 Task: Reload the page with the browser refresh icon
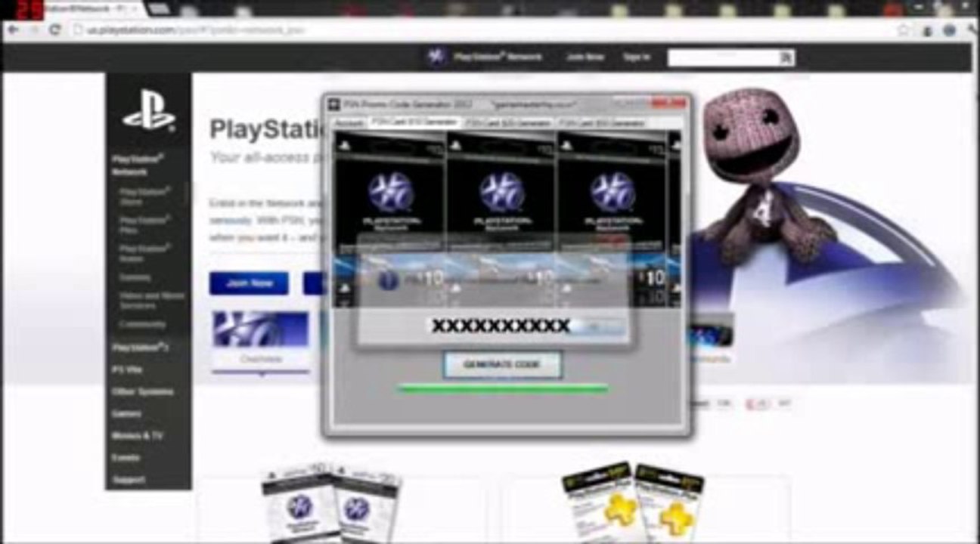[x=55, y=30]
